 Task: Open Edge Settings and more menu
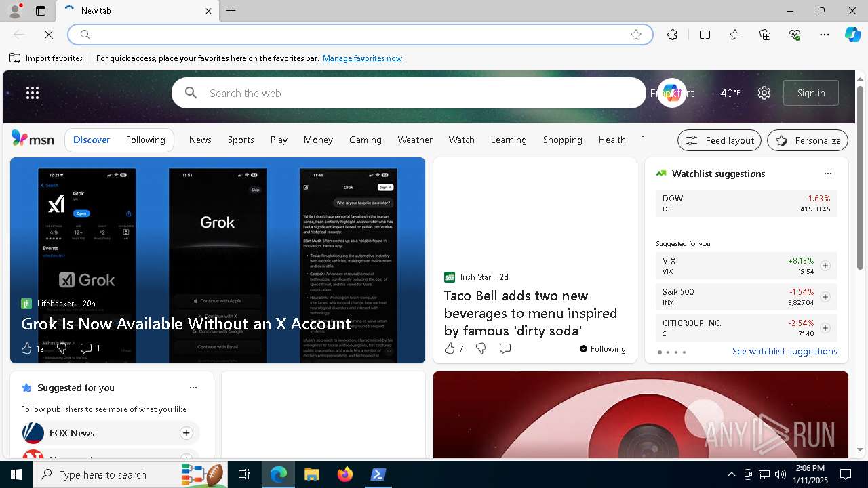(x=825, y=35)
